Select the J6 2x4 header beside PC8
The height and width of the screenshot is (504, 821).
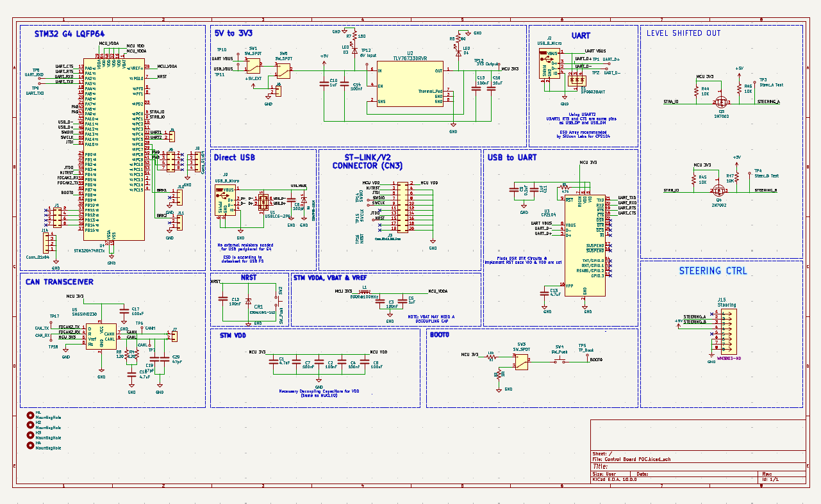click(170, 161)
